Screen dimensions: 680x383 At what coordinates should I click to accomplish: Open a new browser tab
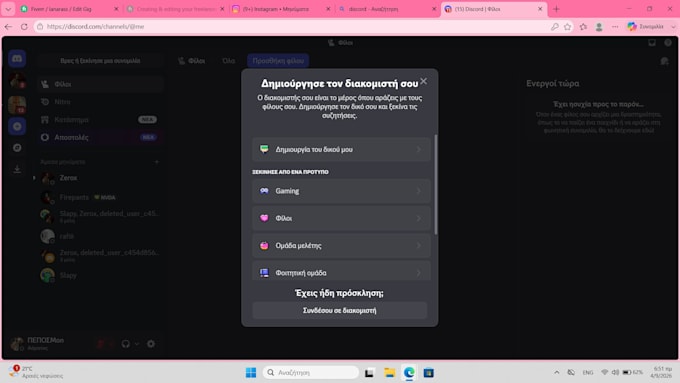point(556,9)
